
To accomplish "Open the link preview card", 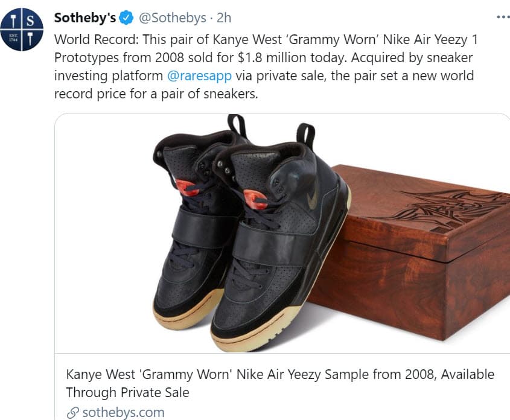I will (x=281, y=241).
